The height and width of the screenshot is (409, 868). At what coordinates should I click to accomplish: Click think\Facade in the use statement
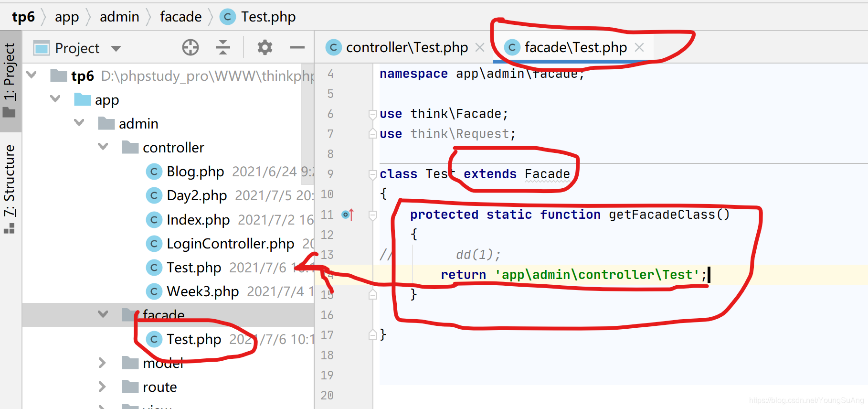pyautogui.click(x=456, y=114)
